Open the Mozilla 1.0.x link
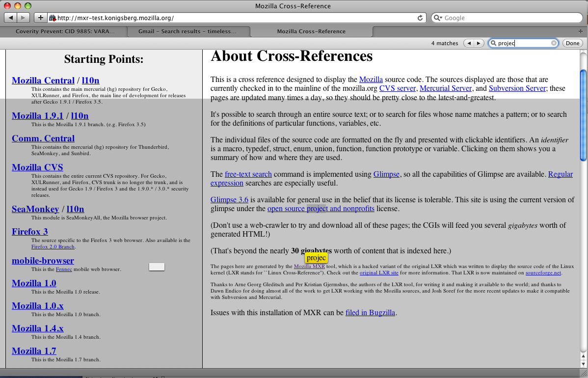 click(x=38, y=306)
